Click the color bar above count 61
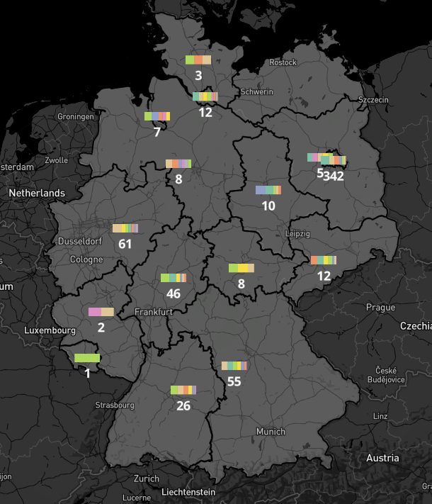 pos(125,228)
